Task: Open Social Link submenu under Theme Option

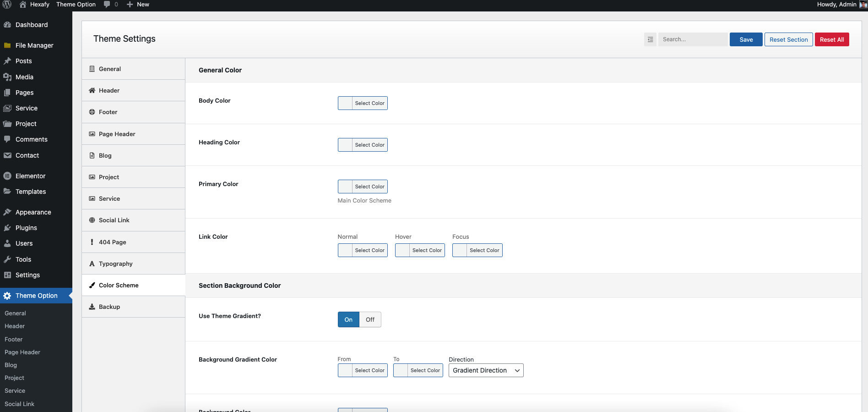Action: point(19,404)
